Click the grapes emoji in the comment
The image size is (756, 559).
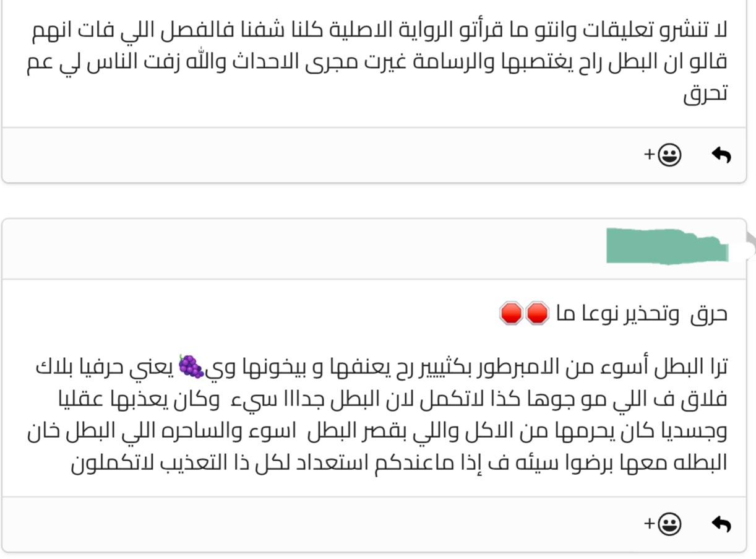[191, 367]
